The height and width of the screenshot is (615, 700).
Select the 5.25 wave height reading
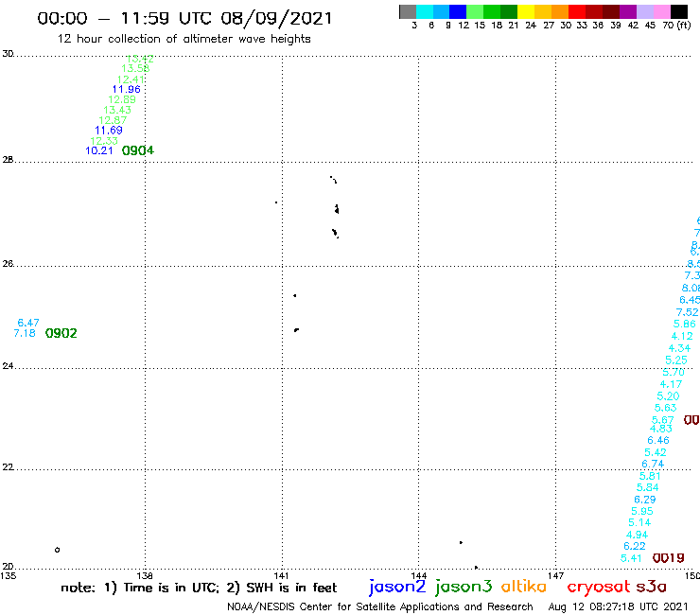coord(676,360)
